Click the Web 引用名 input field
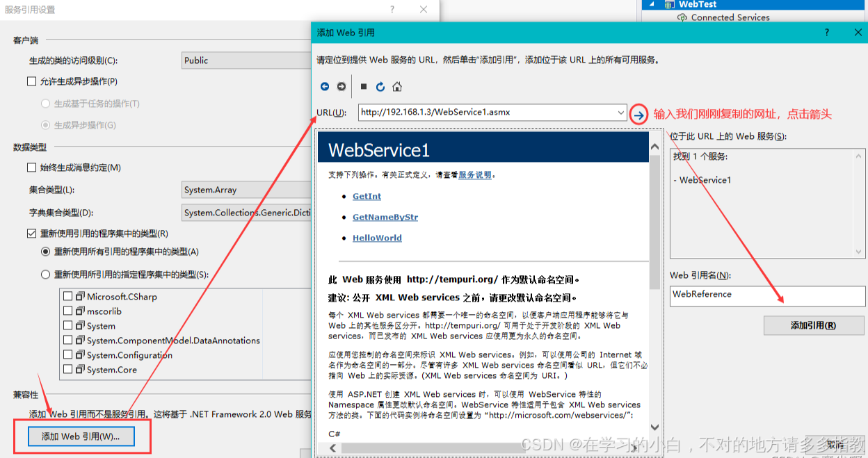The width and height of the screenshot is (868, 458). click(765, 295)
